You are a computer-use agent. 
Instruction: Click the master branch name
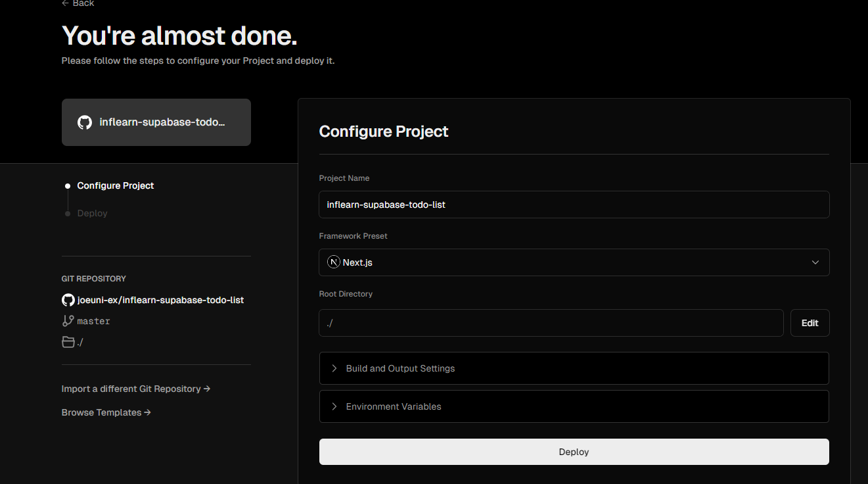pyautogui.click(x=93, y=321)
